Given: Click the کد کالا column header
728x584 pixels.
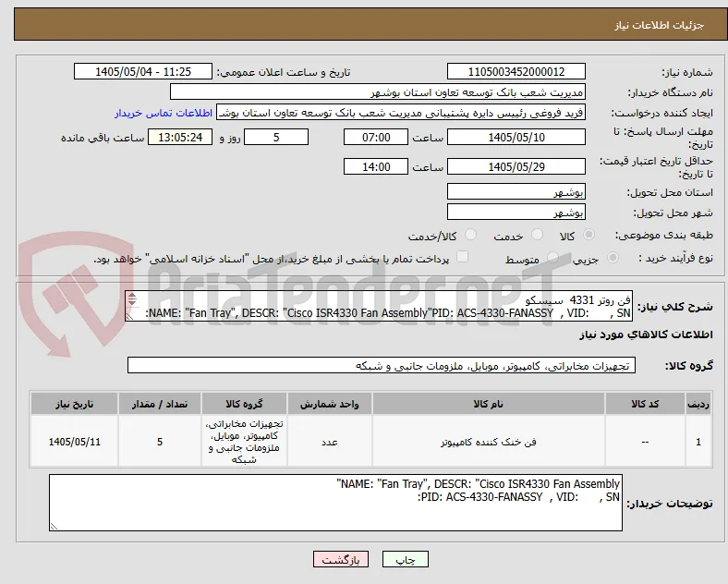Looking at the screenshot, I should tap(645, 404).
